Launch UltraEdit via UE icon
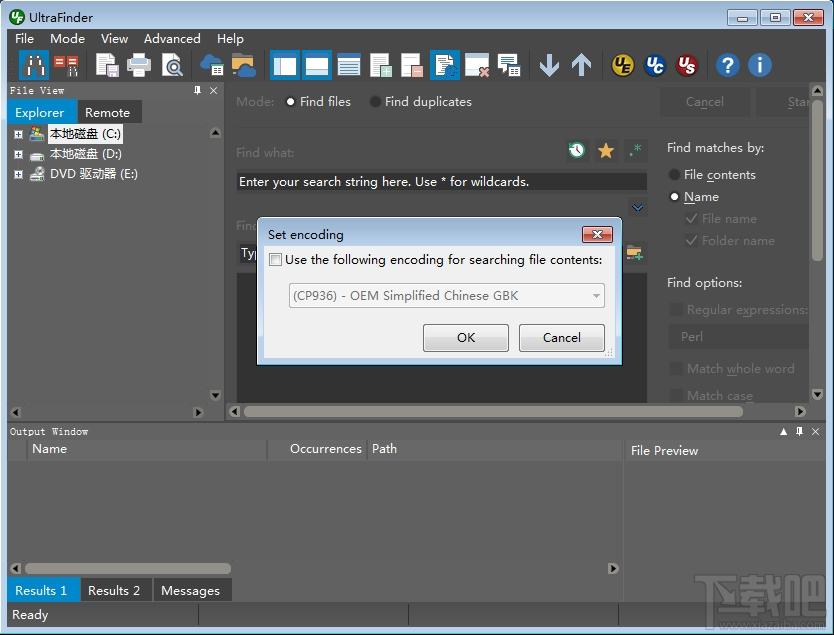This screenshot has height=635, width=834. pyautogui.click(x=622, y=65)
